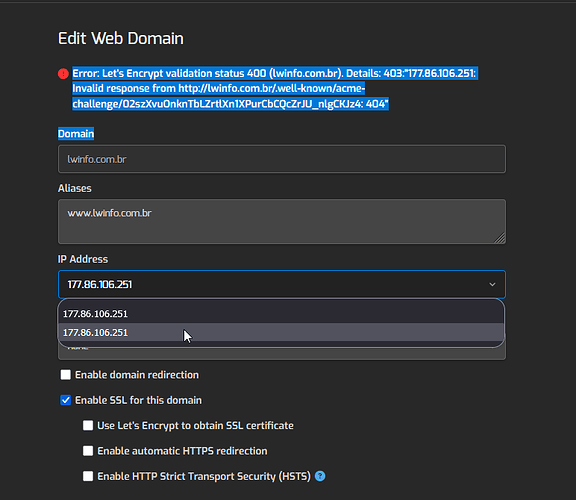Check Use Let's Encrypt to obtain SSL certificate
The width and height of the screenshot is (576, 500).
(x=88, y=425)
